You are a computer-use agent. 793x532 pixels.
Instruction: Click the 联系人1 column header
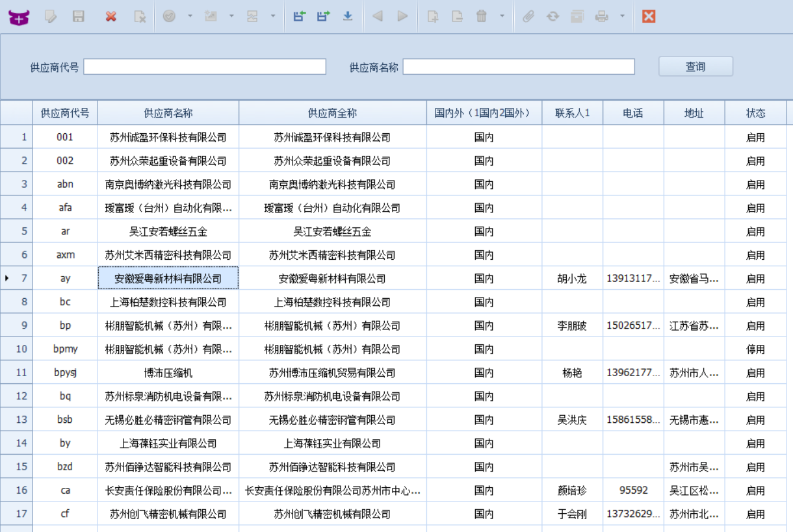pos(573,113)
